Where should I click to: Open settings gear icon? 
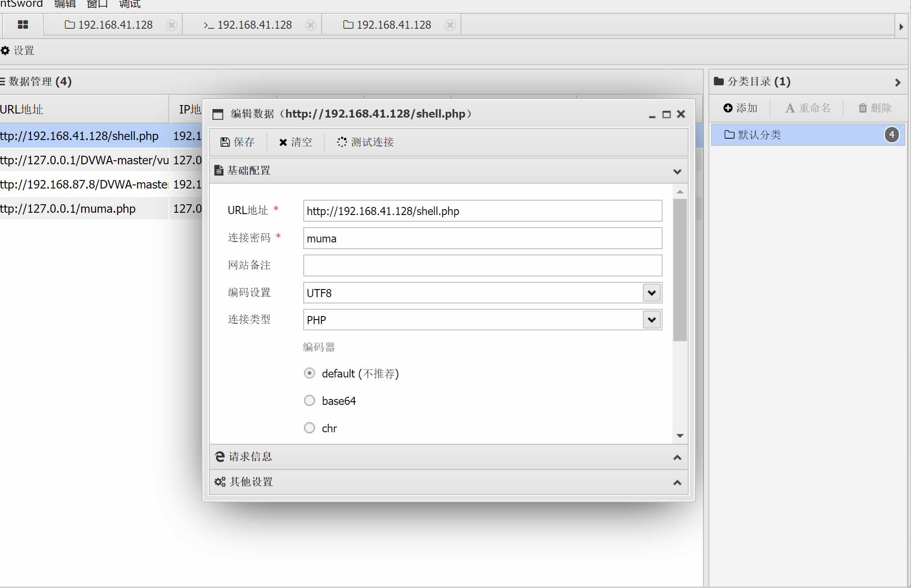click(5, 51)
